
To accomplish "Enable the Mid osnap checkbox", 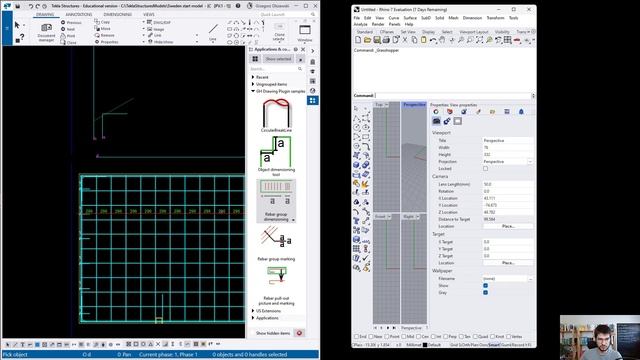I will (404, 337).
